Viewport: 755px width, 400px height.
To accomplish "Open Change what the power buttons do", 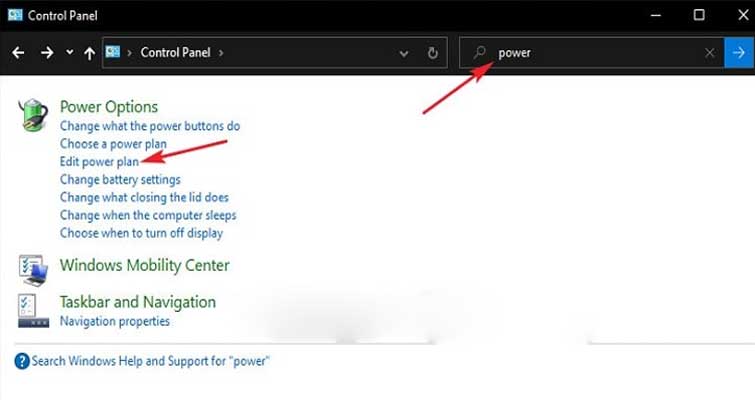I will pyautogui.click(x=150, y=126).
